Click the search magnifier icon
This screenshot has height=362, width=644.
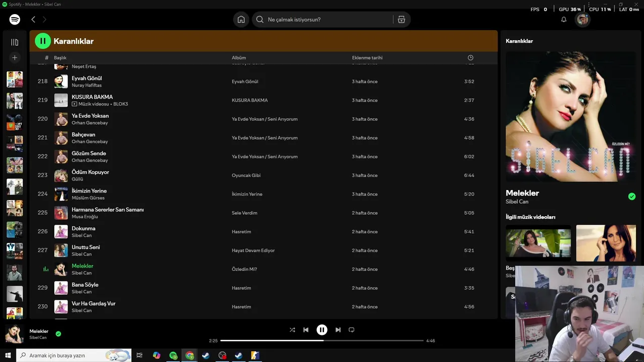pos(260,20)
